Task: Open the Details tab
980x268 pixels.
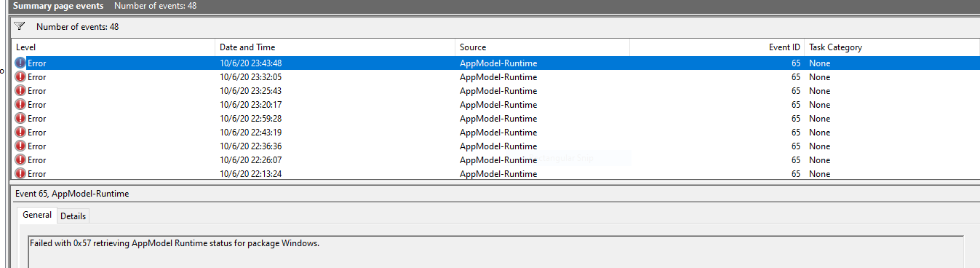Action: click(73, 216)
